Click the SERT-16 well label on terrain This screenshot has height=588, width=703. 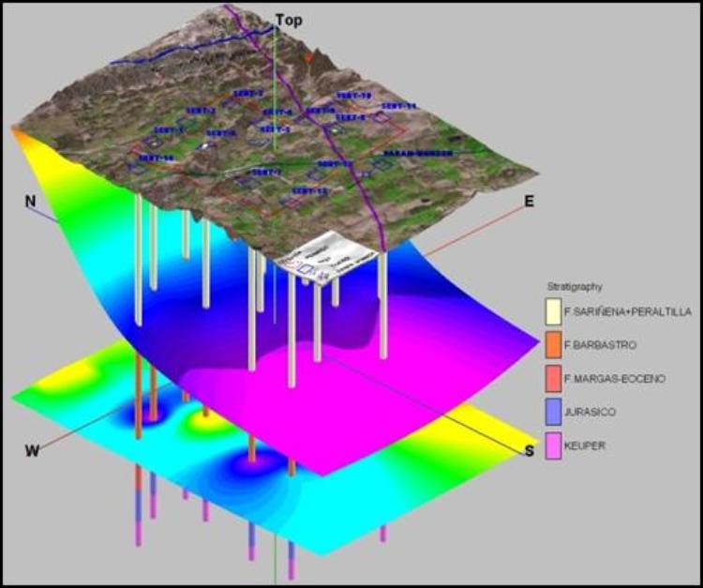tap(156, 158)
